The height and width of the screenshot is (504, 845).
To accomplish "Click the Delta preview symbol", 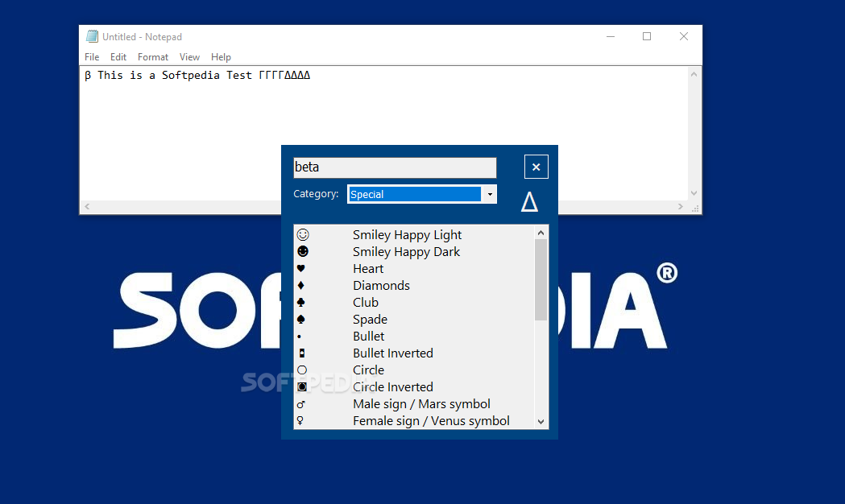I will pos(529,201).
